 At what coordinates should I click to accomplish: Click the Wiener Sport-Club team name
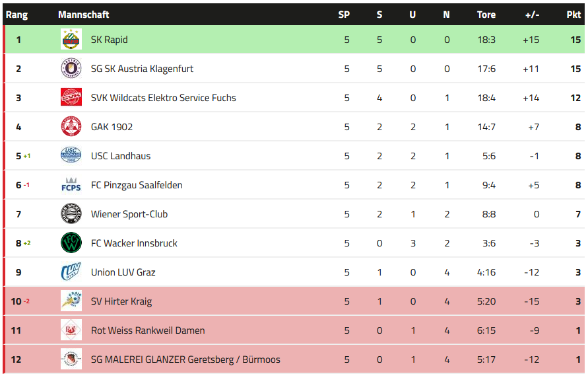129,214
